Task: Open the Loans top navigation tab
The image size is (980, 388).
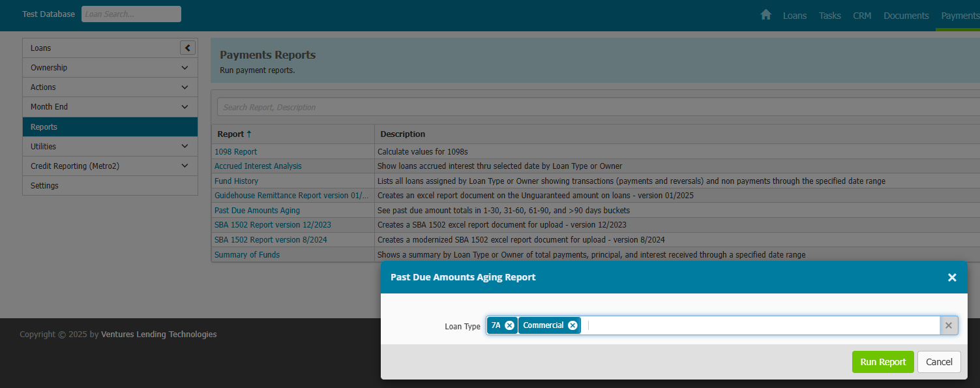Action: [795, 16]
